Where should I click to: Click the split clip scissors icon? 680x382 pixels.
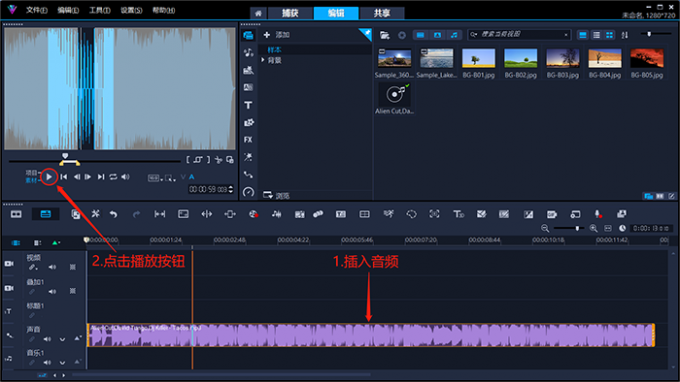click(x=218, y=160)
